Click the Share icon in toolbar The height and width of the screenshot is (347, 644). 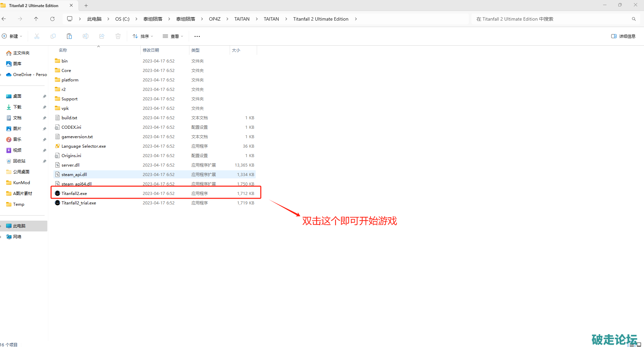pos(102,36)
